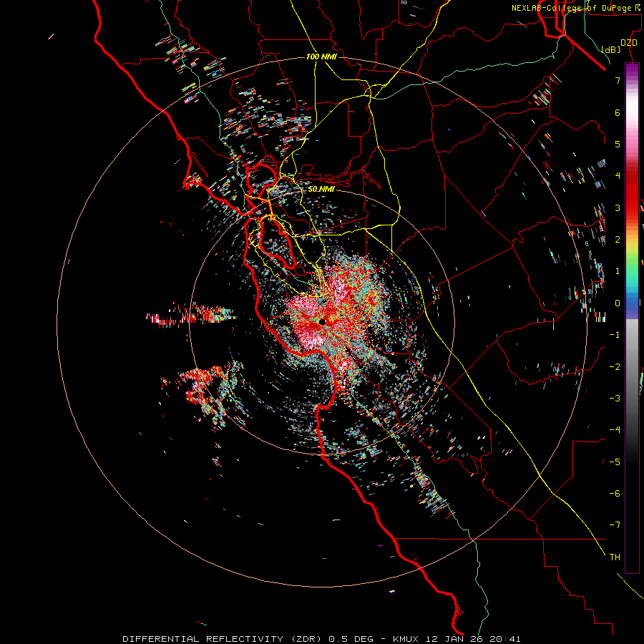Click the 1 value on the color scale
This screenshot has height=644, width=644.
pyautogui.click(x=618, y=271)
